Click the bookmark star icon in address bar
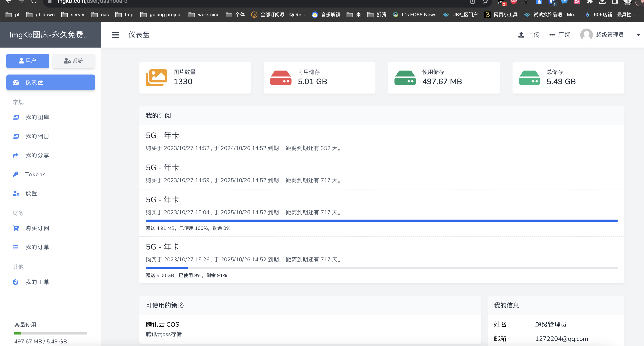The image size is (644, 346). click(x=485, y=2)
